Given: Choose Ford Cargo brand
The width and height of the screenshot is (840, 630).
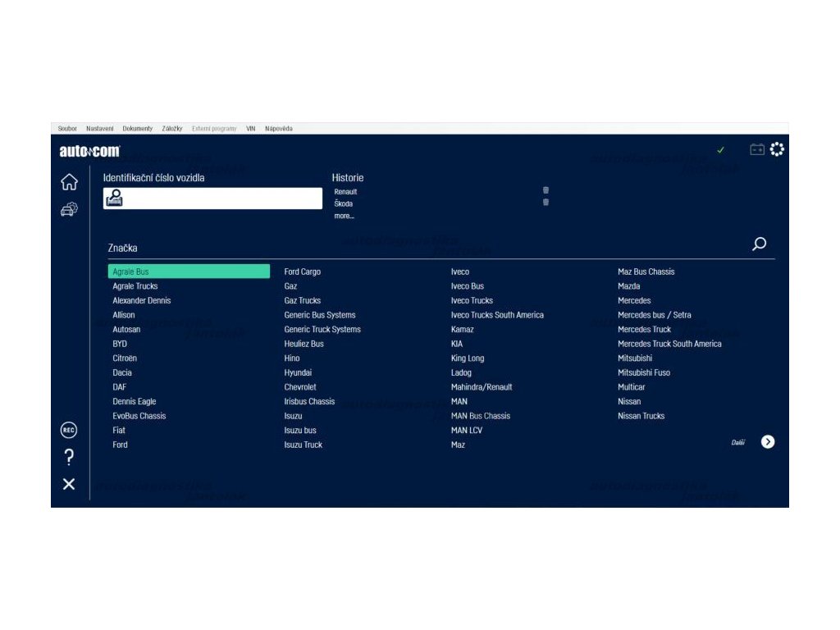Looking at the screenshot, I should tap(303, 272).
